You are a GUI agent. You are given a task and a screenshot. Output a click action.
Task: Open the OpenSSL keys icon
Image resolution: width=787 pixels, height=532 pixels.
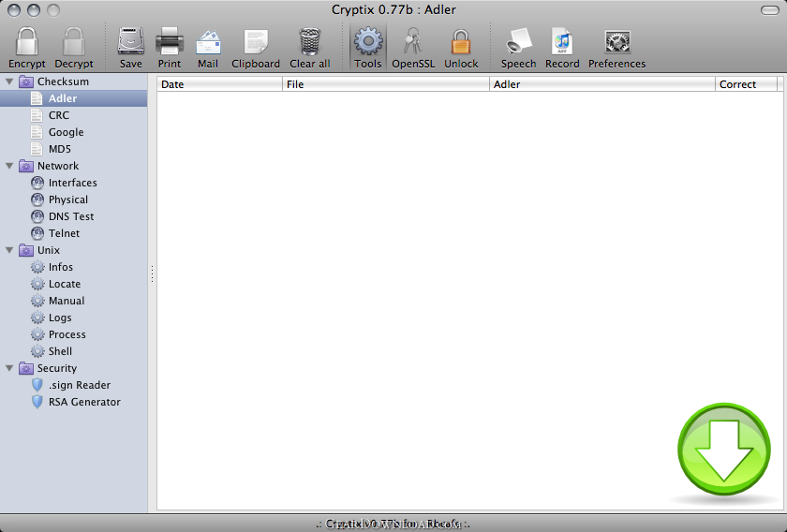(x=412, y=42)
